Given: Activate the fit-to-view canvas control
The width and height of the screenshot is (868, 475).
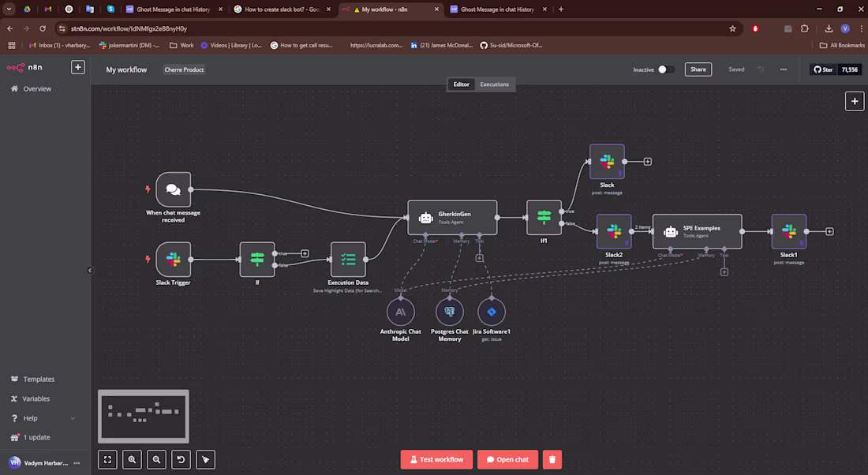Looking at the screenshot, I should (107, 459).
